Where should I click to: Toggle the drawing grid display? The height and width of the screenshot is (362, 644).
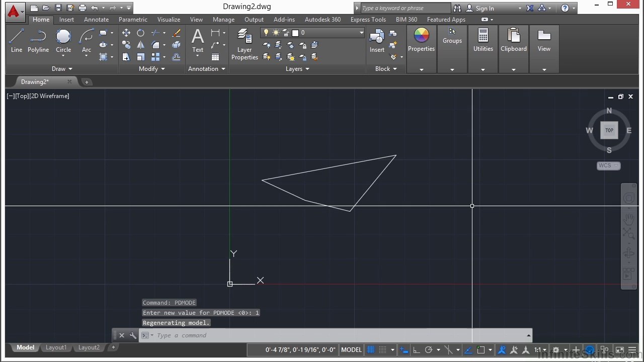click(371, 350)
